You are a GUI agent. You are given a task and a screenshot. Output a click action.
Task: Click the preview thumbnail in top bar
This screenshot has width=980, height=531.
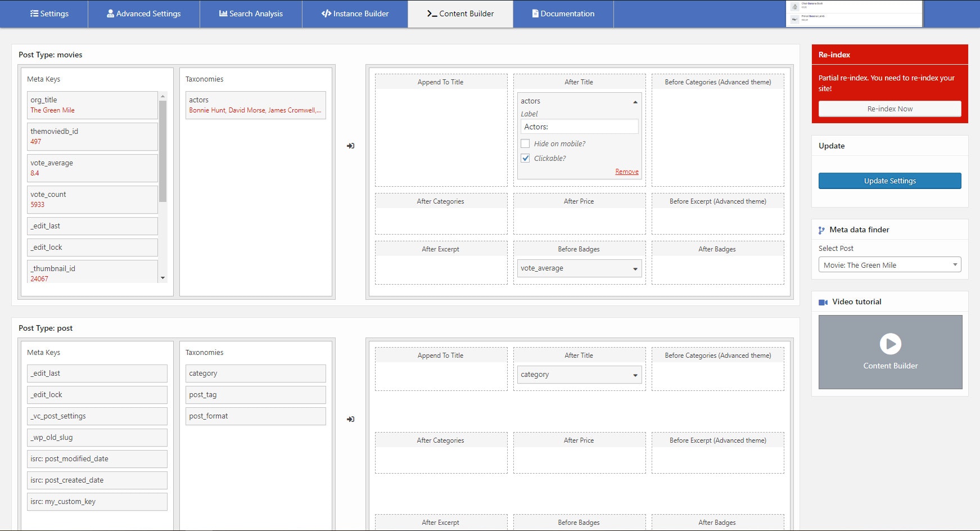pyautogui.click(x=854, y=13)
